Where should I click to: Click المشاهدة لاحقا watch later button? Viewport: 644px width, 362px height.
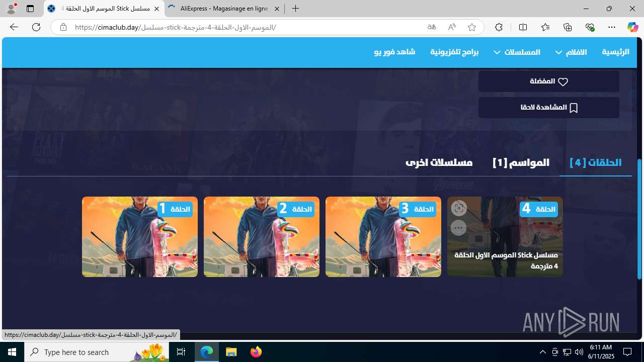[x=548, y=108]
